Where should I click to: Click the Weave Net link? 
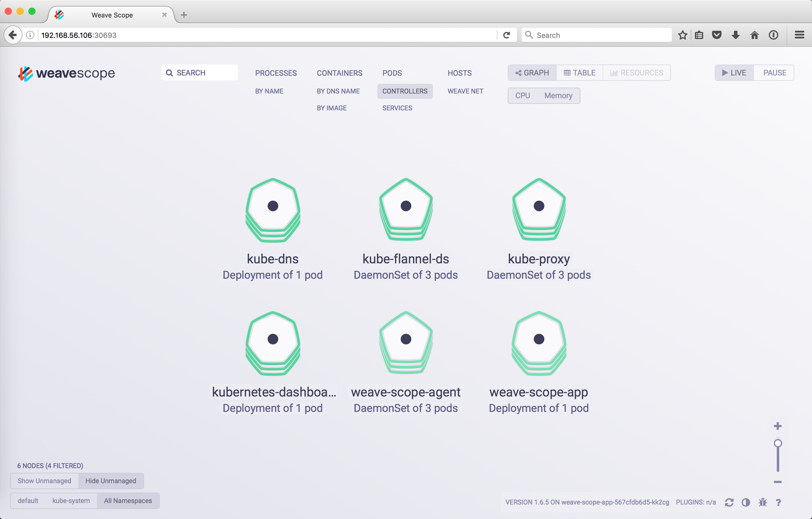(x=465, y=91)
